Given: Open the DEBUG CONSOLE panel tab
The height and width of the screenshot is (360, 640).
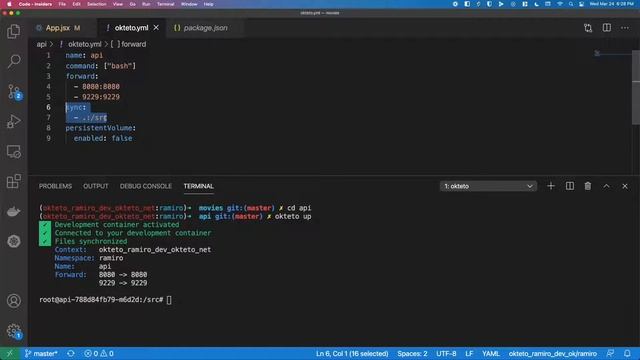Looking at the screenshot, I should click(146, 186).
